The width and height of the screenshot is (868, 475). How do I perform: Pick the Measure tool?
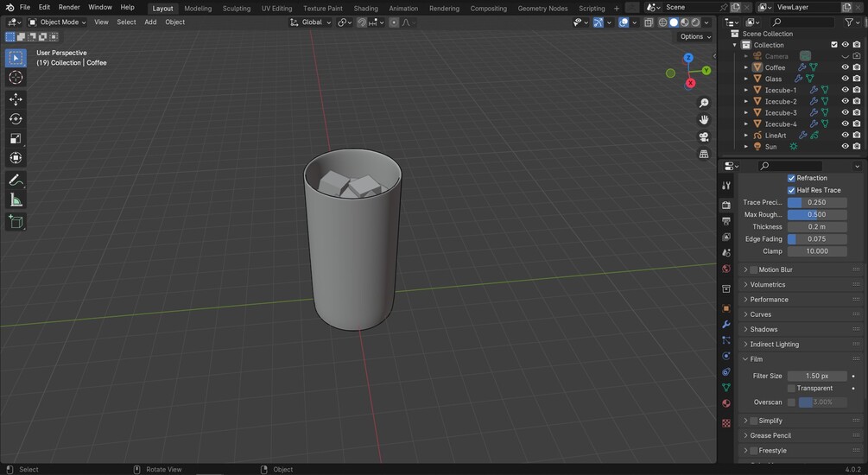[x=16, y=200]
